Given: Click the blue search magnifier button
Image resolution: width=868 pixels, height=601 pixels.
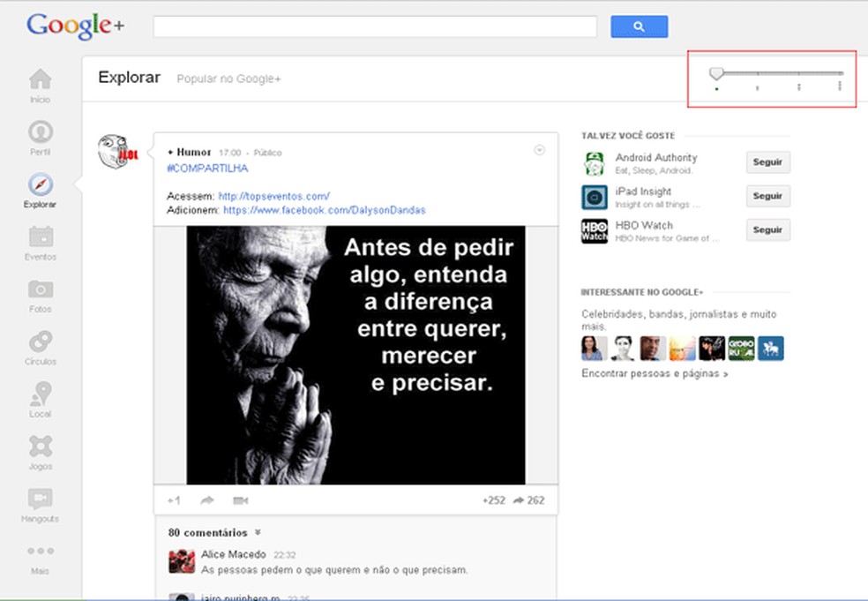Looking at the screenshot, I should (639, 26).
